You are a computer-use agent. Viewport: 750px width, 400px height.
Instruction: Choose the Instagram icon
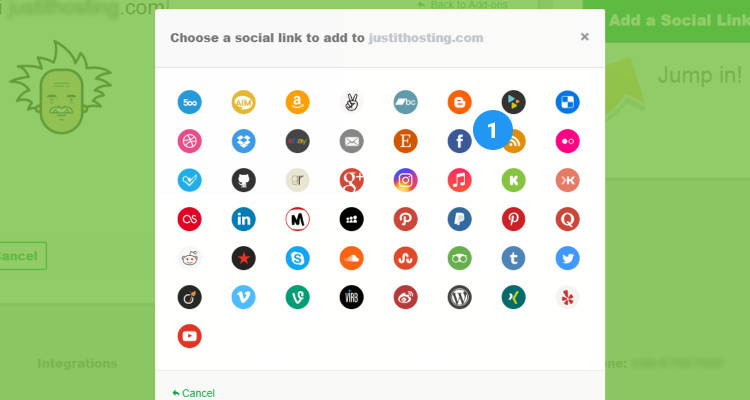405,180
